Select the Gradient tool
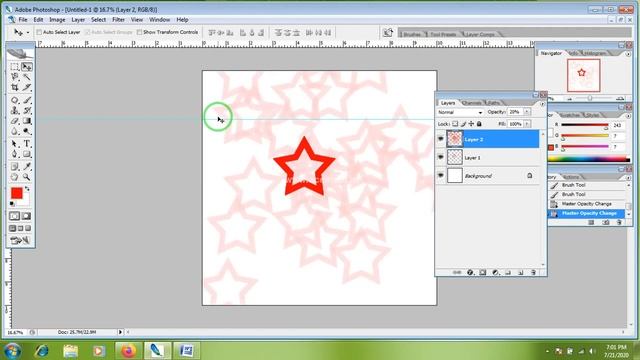Viewport: 640px width, 360px height. click(x=27, y=121)
